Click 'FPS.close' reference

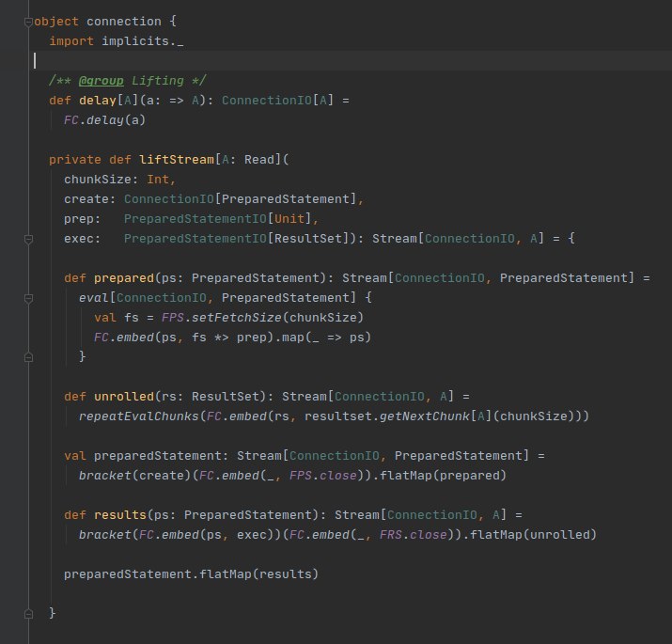(x=322, y=475)
